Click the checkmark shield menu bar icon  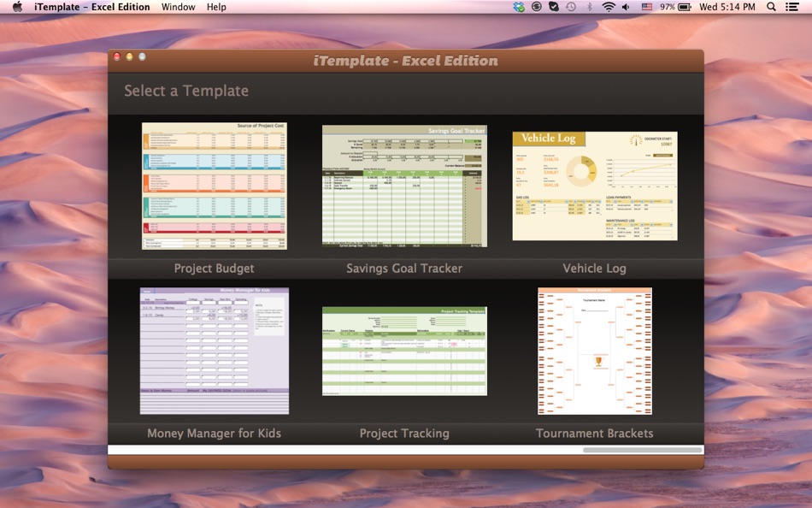point(554,7)
